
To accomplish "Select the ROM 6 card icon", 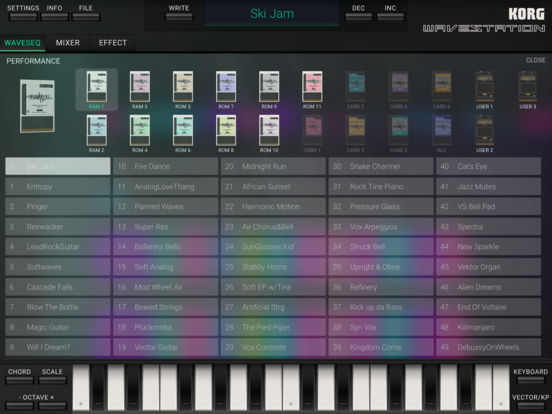I will (x=183, y=130).
